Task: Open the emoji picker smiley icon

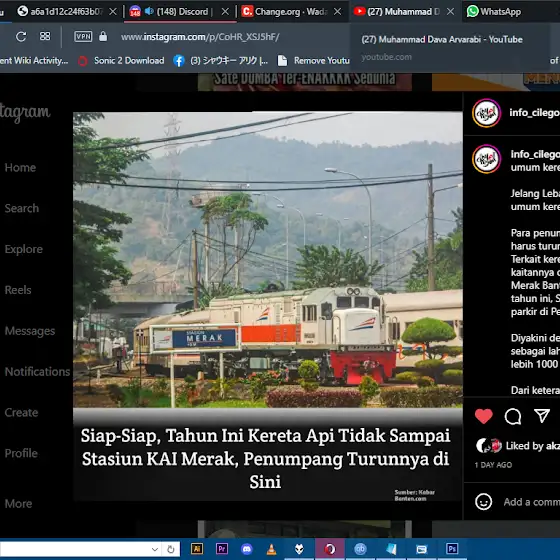Action: [484, 502]
